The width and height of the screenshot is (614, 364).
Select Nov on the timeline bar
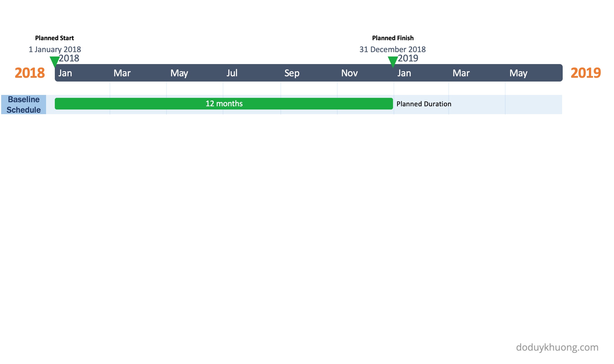[x=349, y=73]
